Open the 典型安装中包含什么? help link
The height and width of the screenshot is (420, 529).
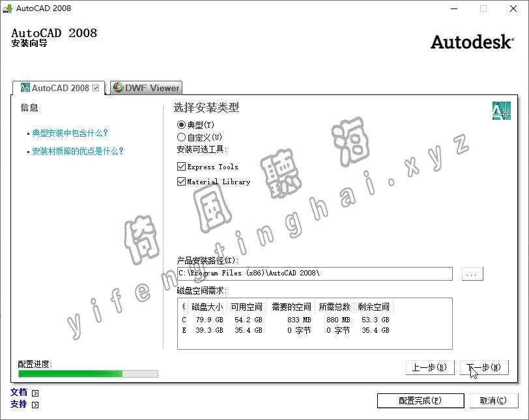70,133
